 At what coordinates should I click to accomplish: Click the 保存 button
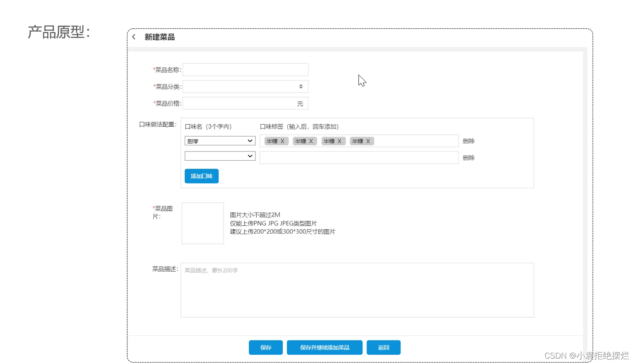(x=265, y=347)
